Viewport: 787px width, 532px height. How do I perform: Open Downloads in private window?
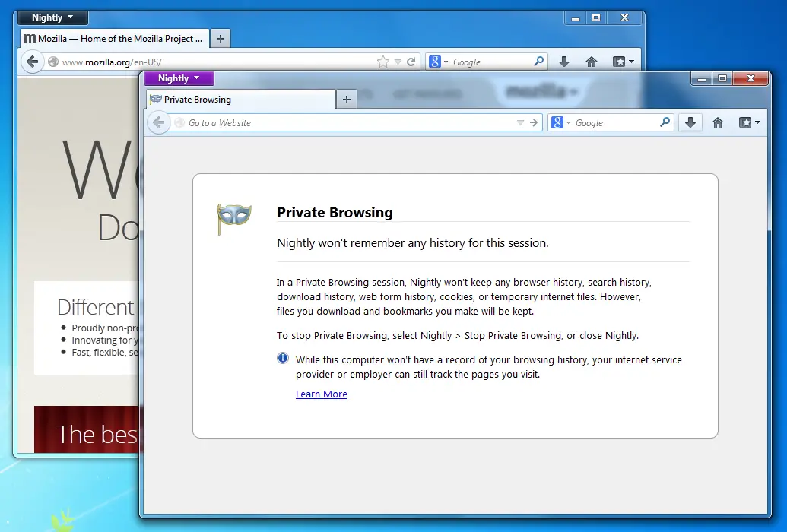pyautogui.click(x=690, y=122)
